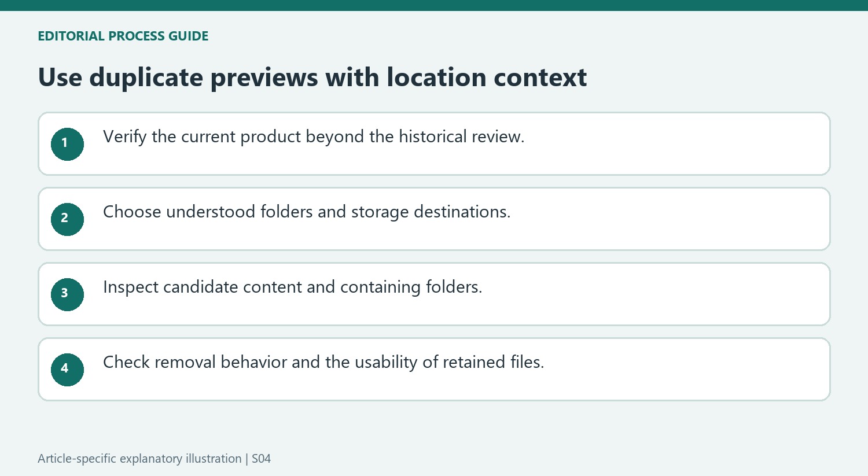Click the step 1 text 'Verify the current product'
The image size is (868, 476).
coord(203,137)
